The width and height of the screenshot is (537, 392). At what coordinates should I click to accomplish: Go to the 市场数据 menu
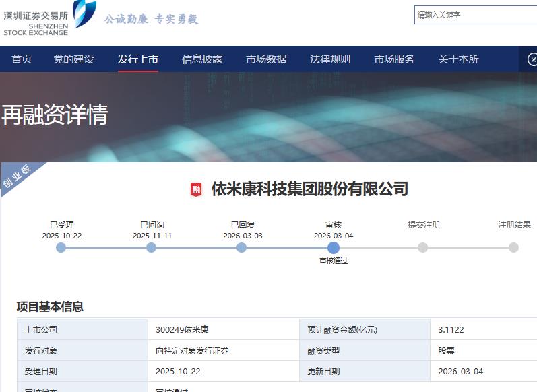pyautogui.click(x=266, y=59)
